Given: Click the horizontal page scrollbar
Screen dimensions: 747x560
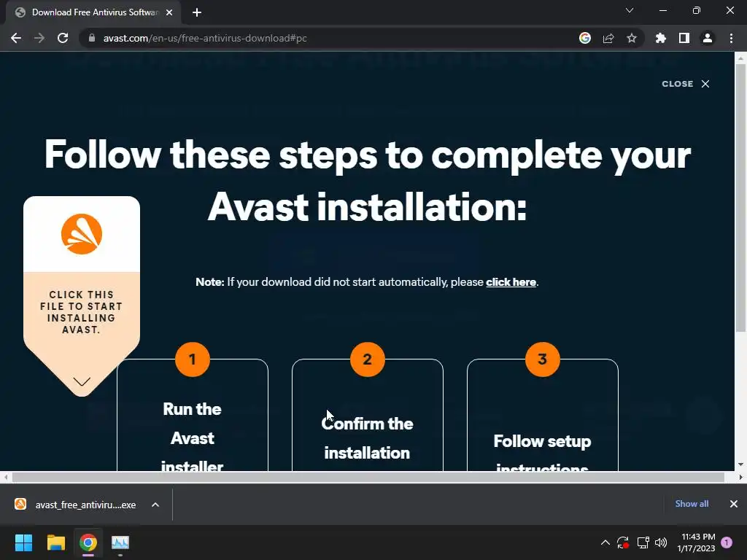Looking at the screenshot, I should tap(368, 477).
